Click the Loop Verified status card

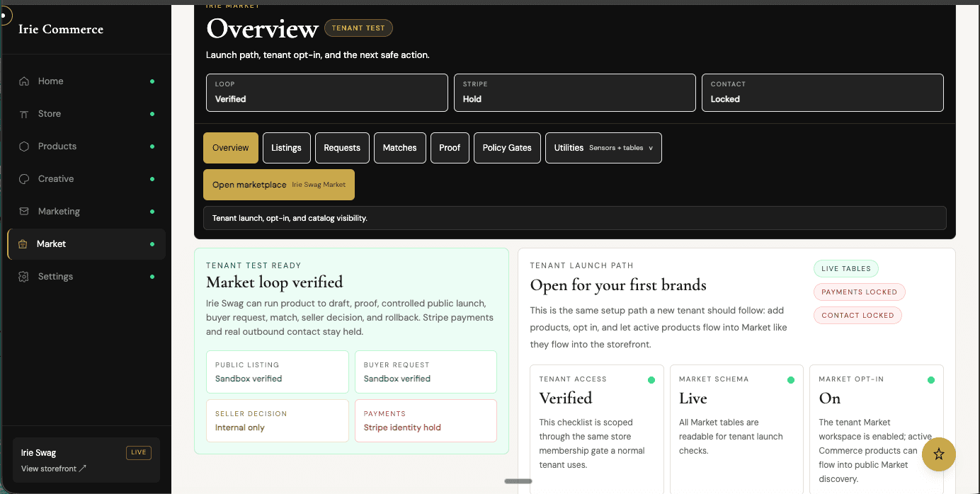tap(327, 93)
